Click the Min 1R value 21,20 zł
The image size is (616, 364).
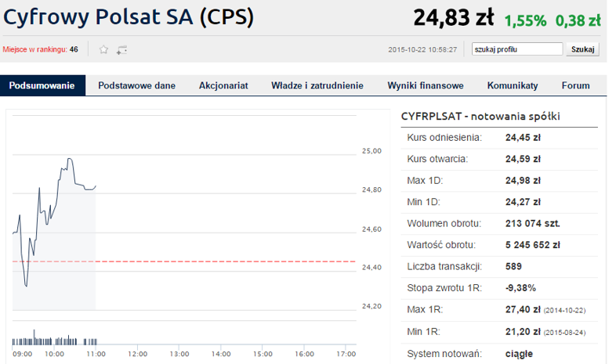(x=523, y=332)
